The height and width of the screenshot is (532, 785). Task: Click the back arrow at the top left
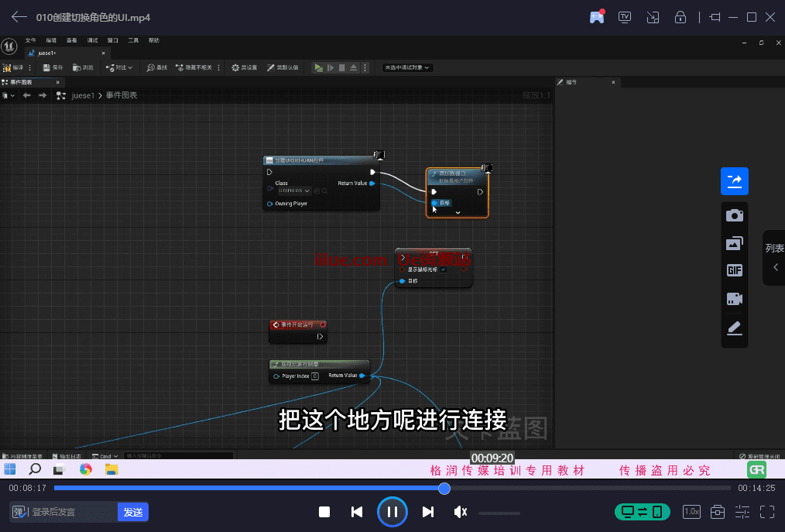tap(18, 17)
